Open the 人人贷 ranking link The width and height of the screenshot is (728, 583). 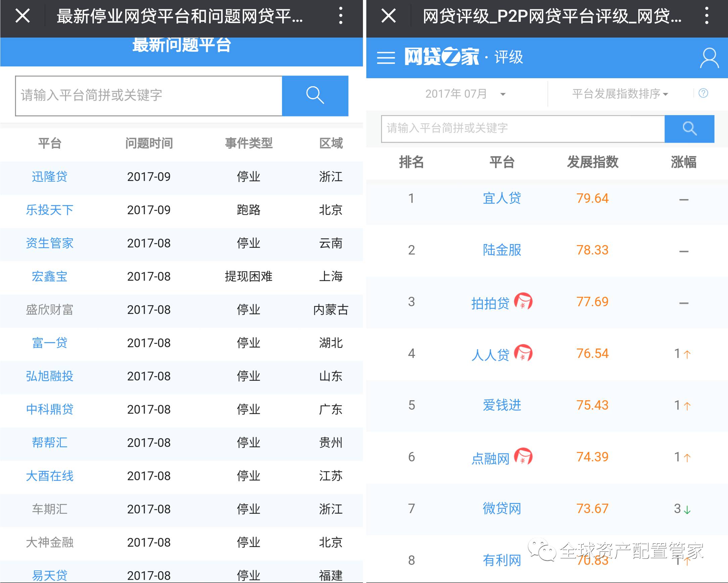coord(490,355)
